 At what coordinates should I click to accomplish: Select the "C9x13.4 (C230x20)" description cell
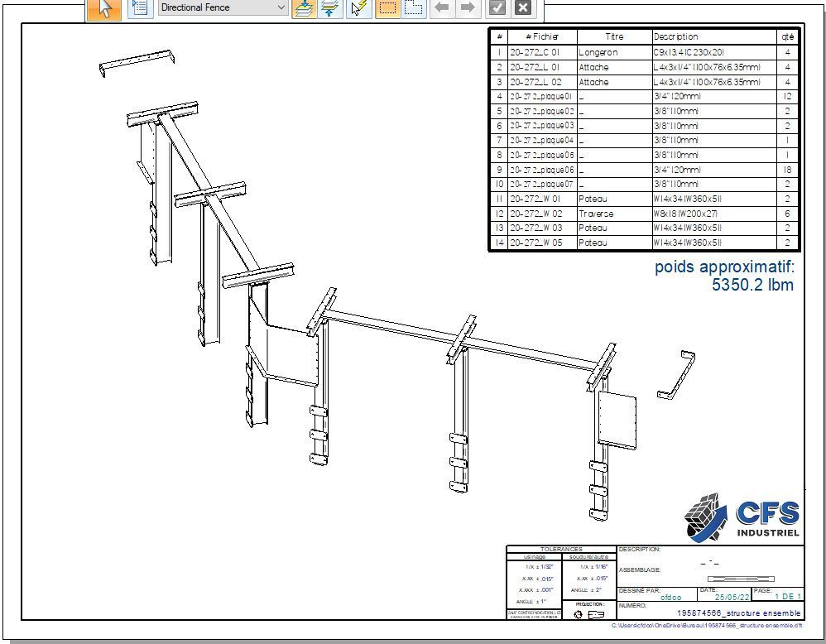[x=713, y=52]
